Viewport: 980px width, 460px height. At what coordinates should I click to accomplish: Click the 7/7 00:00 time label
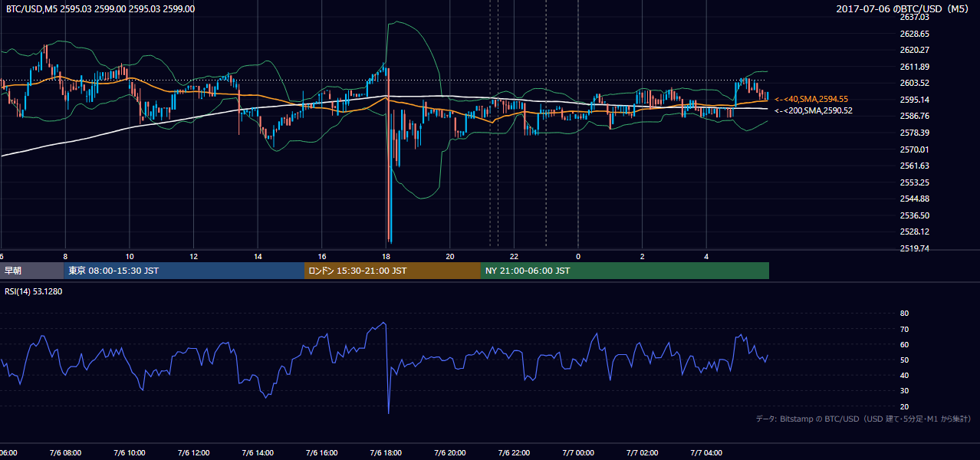coord(578,453)
